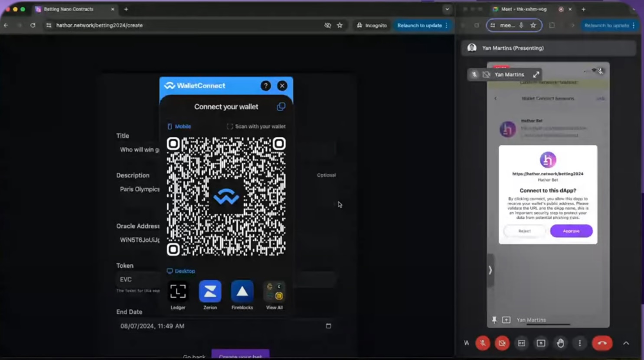Select the Desktop section label

pyautogui.click(x=181, y=271)
